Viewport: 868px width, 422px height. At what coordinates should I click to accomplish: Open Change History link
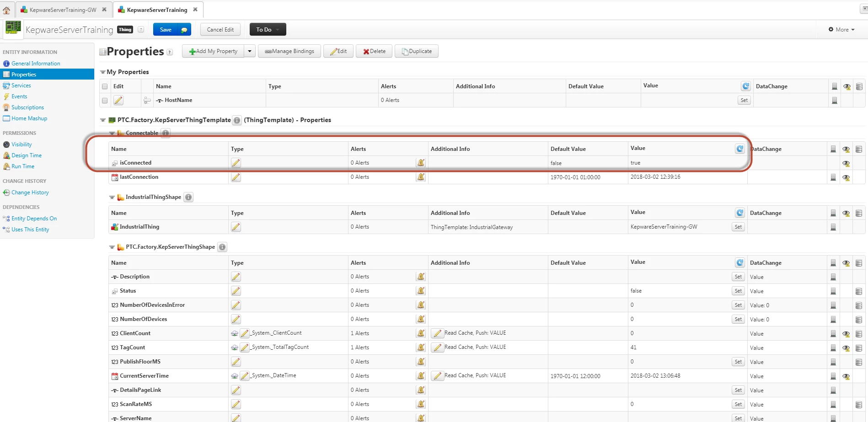click(x=30, y=192)
